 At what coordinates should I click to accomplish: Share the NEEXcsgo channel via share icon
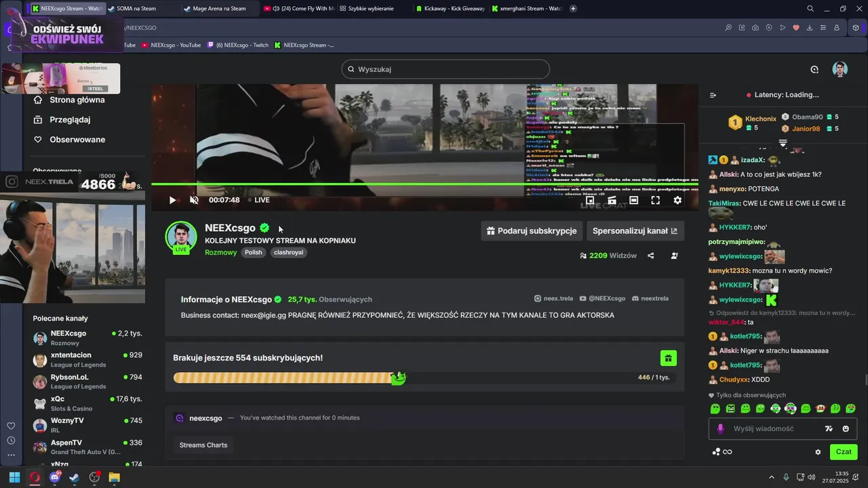click(x=651, y=256)
